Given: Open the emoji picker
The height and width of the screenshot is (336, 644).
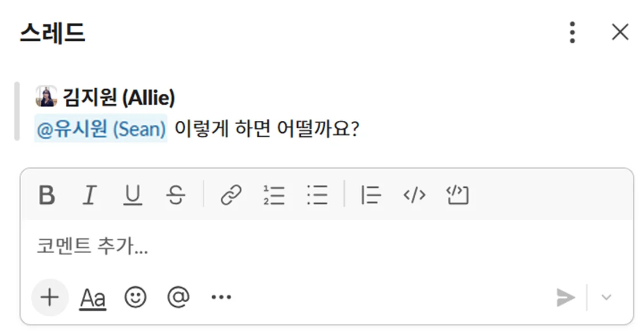Looking at the screenshot, I should click(x=136, y=297).
